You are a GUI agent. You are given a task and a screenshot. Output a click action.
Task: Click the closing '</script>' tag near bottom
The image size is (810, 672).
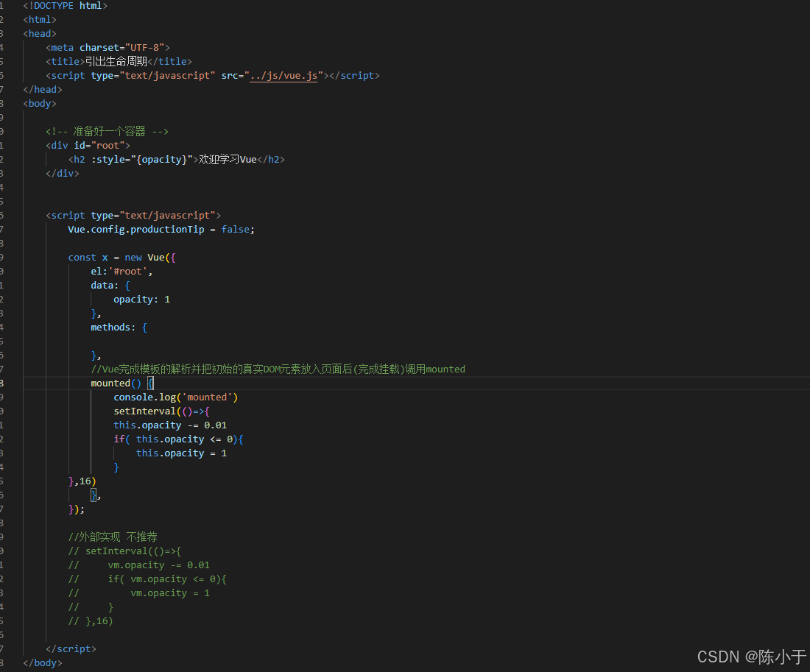tap(71, 648)
